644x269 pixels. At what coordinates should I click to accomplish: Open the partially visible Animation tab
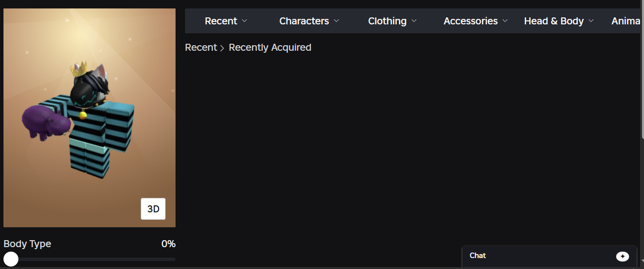626,21
